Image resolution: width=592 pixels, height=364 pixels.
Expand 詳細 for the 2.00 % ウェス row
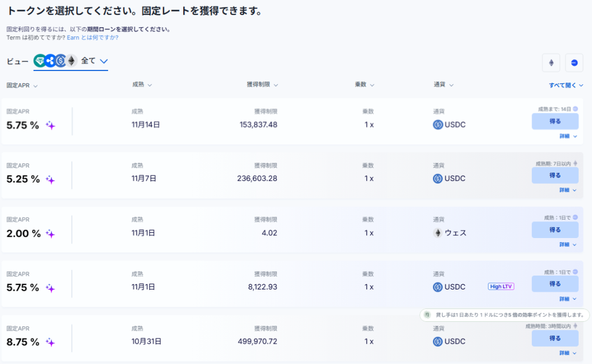point(568,244)
